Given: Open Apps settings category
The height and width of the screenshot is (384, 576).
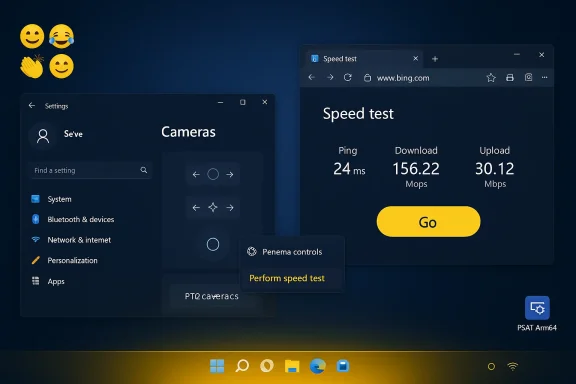Looking at the screenshot, I should pos(56,281).
